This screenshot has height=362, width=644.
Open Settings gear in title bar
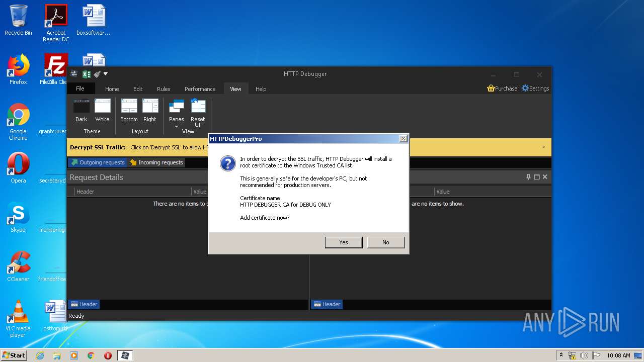coord(525,88)
